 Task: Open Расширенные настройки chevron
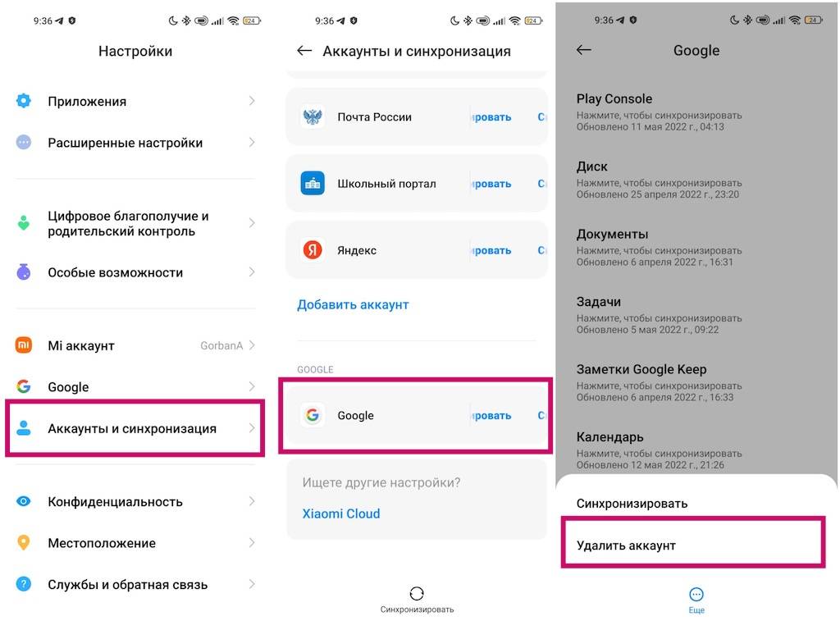252,143
